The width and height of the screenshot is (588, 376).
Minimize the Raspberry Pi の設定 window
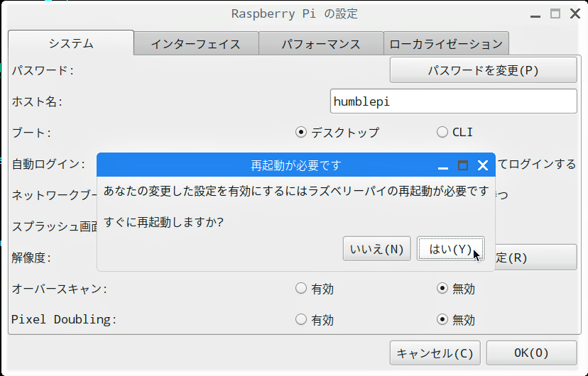535,16
